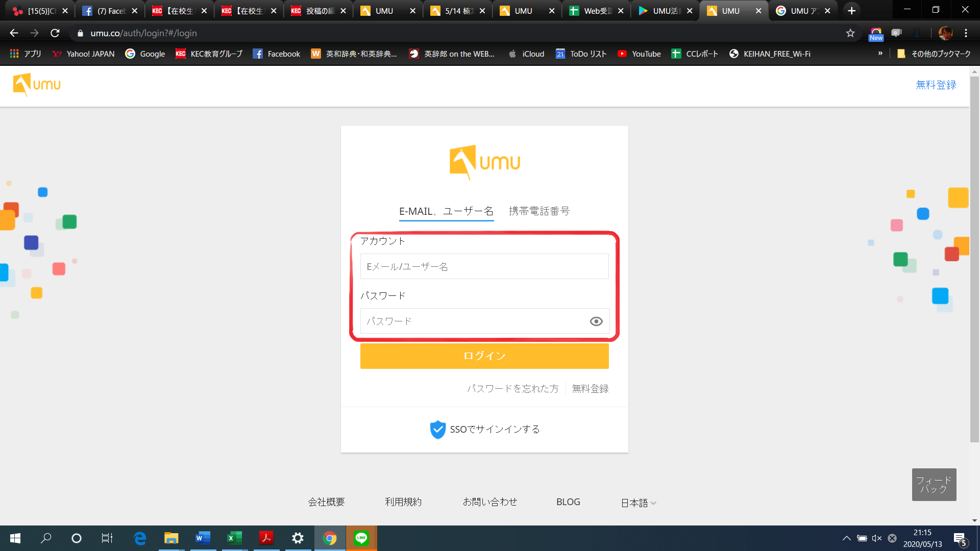Switch to the 携帯電話番号 tab
Image resolution: width=980 pixels, height=551 pixels.
[x=539, y=211]
